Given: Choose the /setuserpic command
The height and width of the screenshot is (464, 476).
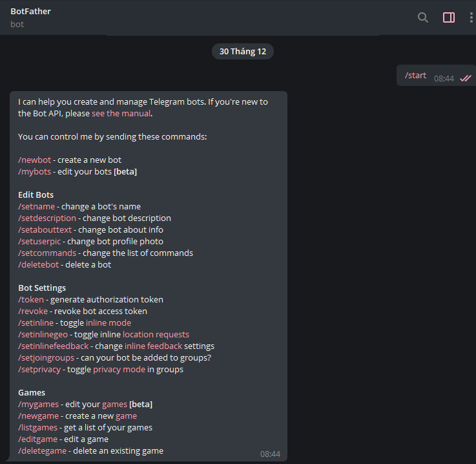Looking at the screenshot, I should [40, 241].
